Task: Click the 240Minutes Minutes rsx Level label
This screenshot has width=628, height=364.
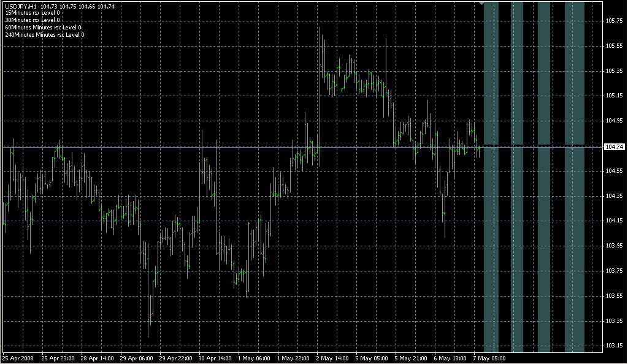Action: 45,35
